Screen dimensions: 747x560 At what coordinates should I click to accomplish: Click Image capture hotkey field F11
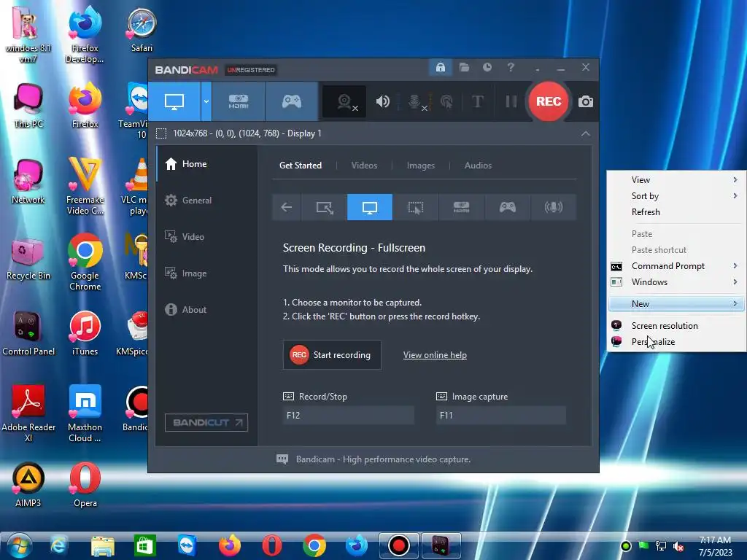(501, 415)
